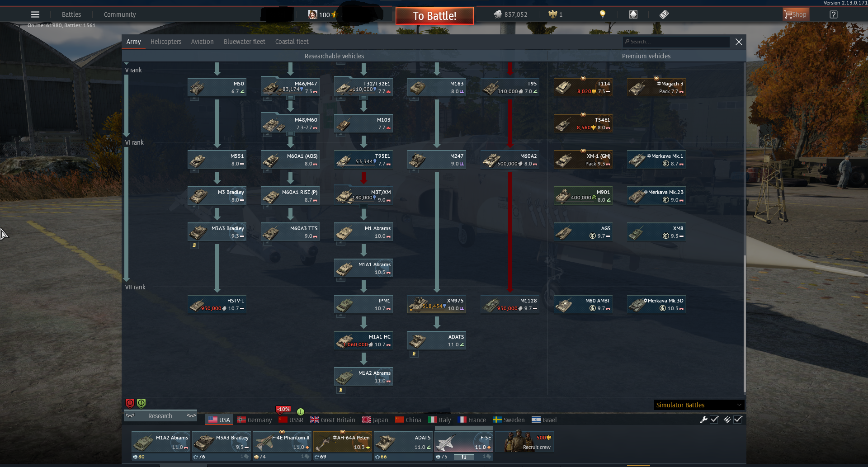Viewport: 868px width, 467px height.
Task: Toggle the F-5E crew swap arrows
Action: 463,457
